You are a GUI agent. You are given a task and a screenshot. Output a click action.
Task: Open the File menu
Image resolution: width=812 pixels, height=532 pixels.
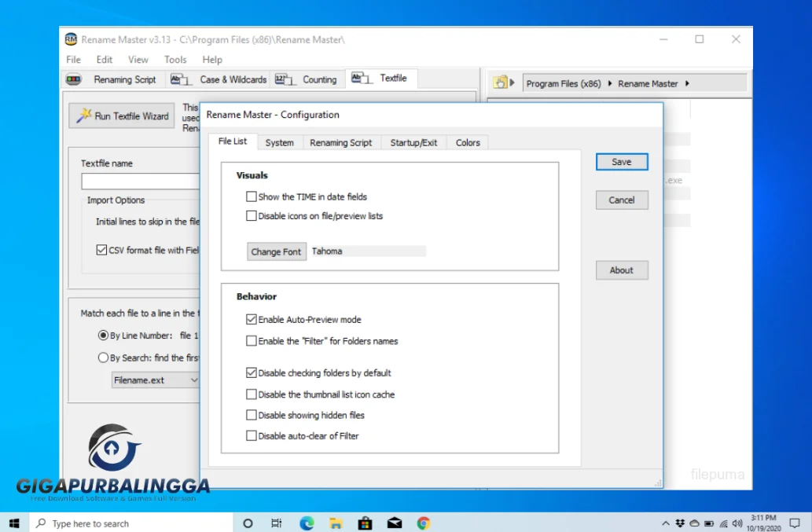coord(74,60)
